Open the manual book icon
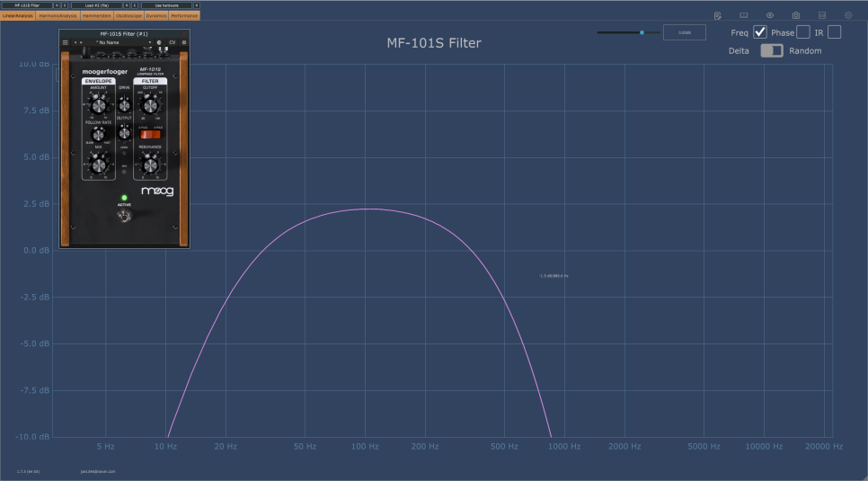The height and width of the screenshot is (481, 868). 743,15
